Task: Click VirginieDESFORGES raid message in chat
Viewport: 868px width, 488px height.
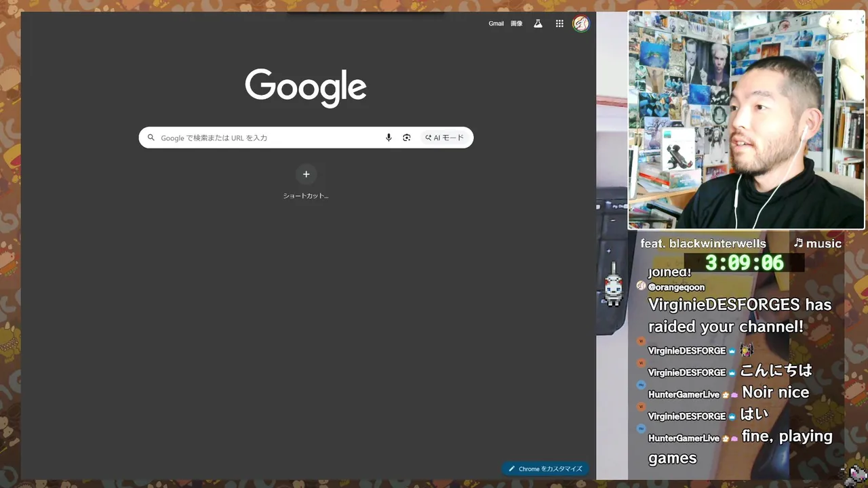Action: point(740,316)
